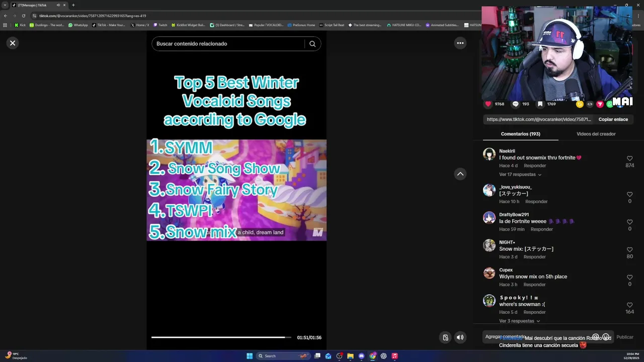Open the Windows Start menu
The height and width of the screenshot is (362, 644).
tap(250, 356)
